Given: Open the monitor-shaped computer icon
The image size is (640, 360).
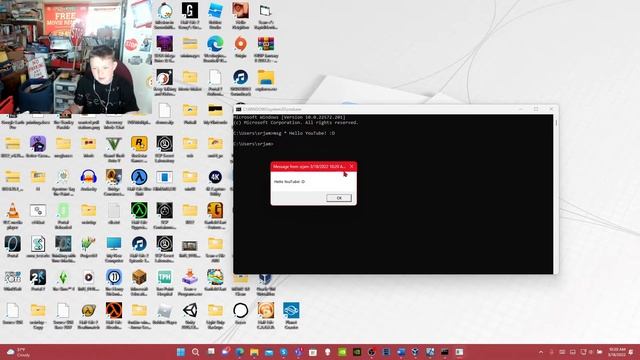Looking at the screenshot, I should [114, 249].
